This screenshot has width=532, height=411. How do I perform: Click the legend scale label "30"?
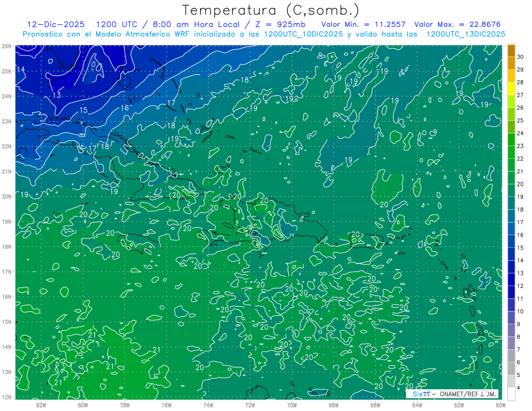(x=520, y=57)
